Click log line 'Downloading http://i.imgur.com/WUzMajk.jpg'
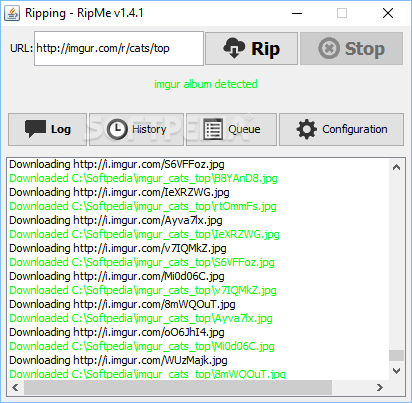 (x=118, y=360)
